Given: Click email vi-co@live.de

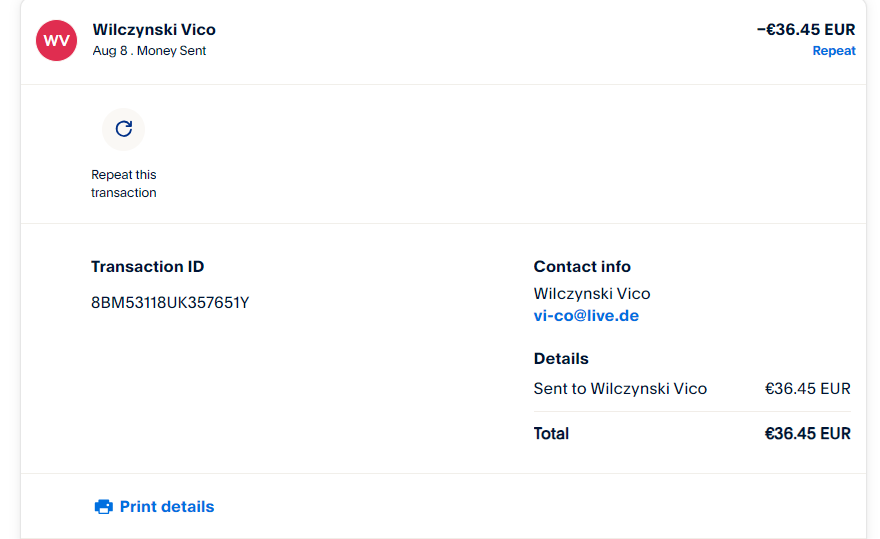Looking at the screenshot, I should click(586, 316).
